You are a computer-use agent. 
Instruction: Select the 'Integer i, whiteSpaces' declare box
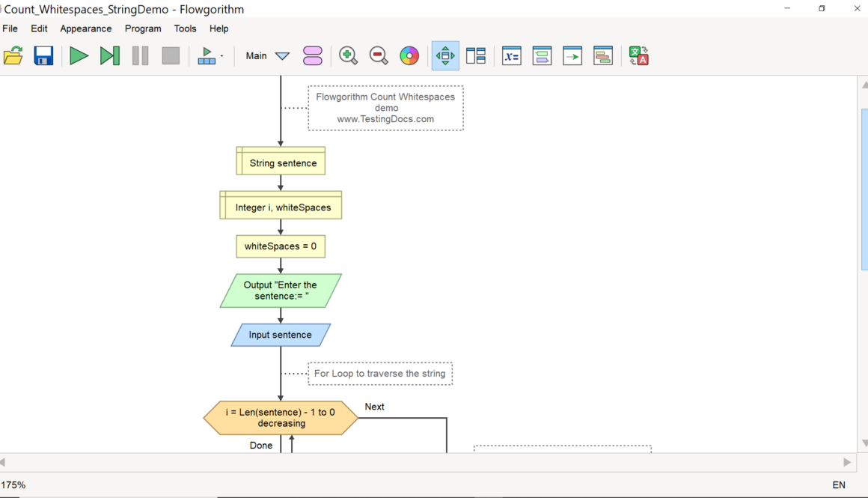pyautogui.click(x=281, y=205)
